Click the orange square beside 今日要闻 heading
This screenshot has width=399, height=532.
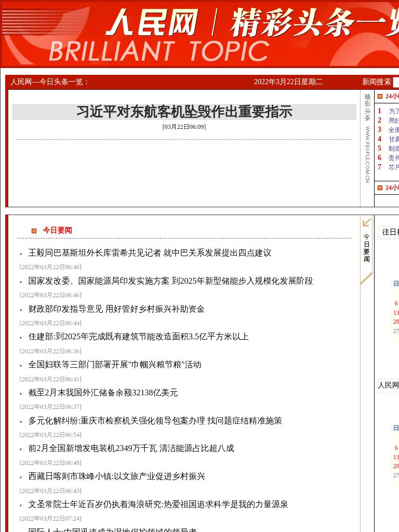click(34, 231)
